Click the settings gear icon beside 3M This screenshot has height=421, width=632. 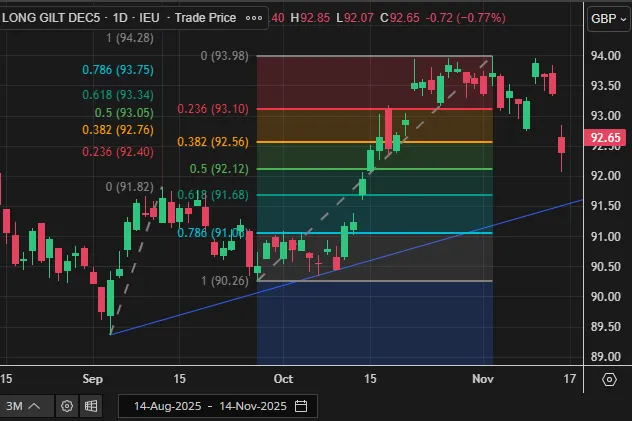coord(67,406)
